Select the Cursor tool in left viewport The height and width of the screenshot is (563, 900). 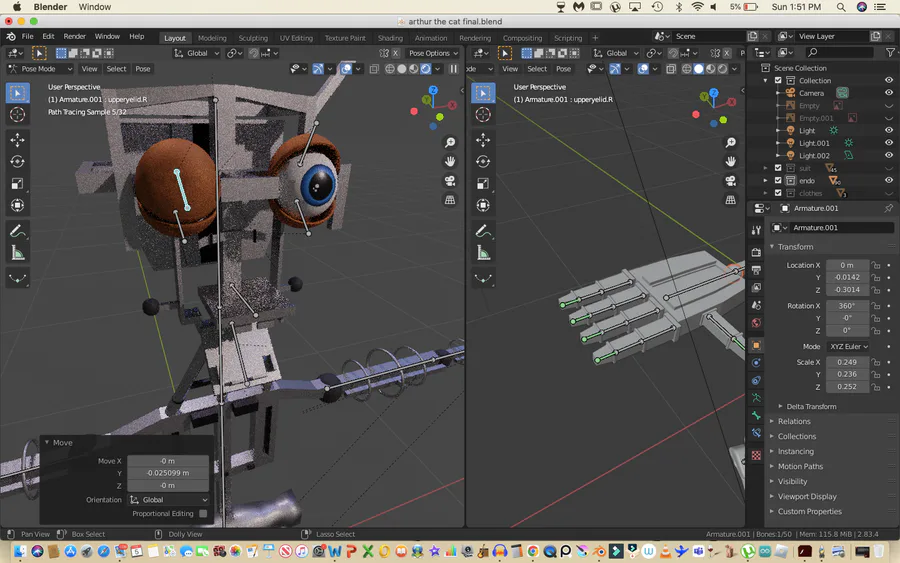[x=18, y=115]
